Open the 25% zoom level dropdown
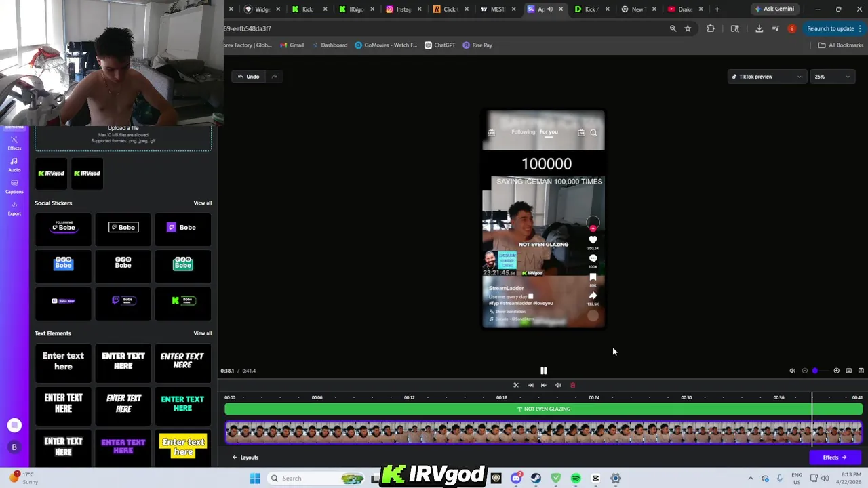This screenshot has height=488, width=868. coord(832,77)
